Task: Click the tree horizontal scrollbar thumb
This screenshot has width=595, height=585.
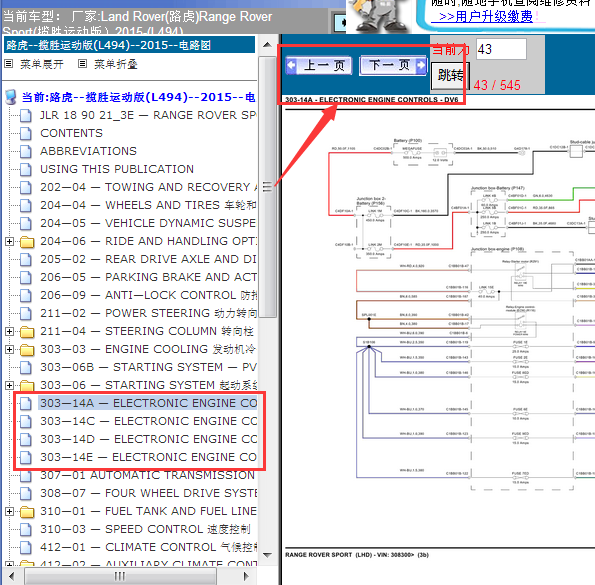Action: [x=120, y=576]
